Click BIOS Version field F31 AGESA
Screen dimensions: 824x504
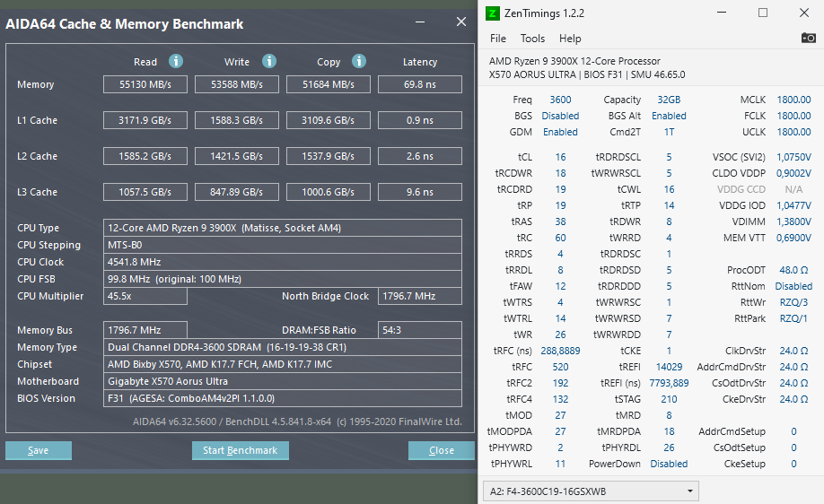[283, 398]
